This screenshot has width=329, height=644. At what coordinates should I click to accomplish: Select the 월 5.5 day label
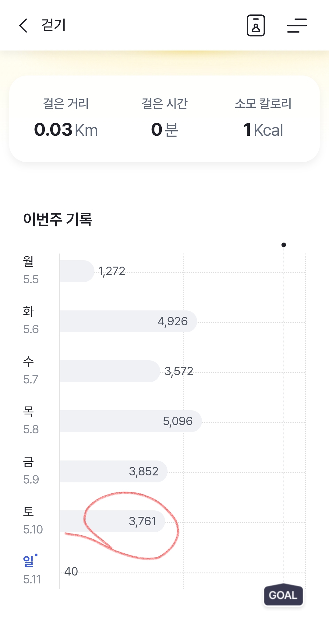click(x=30, y=270)
